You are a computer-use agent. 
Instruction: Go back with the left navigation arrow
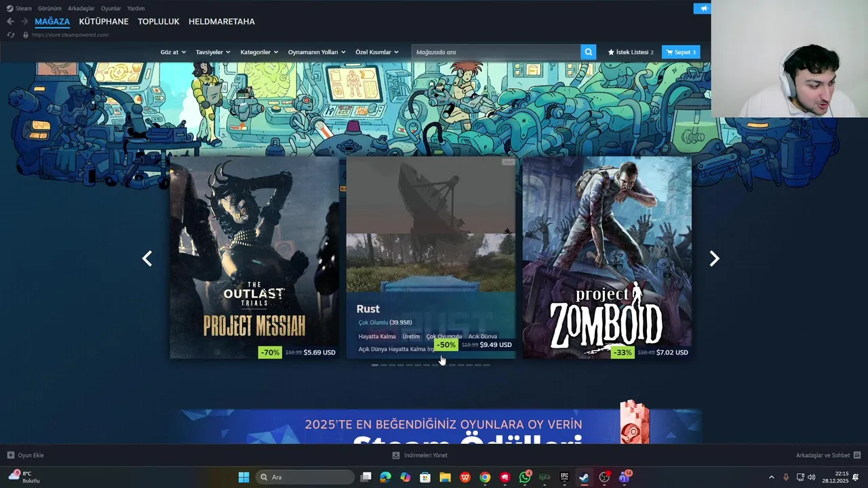tap(10, 22)
